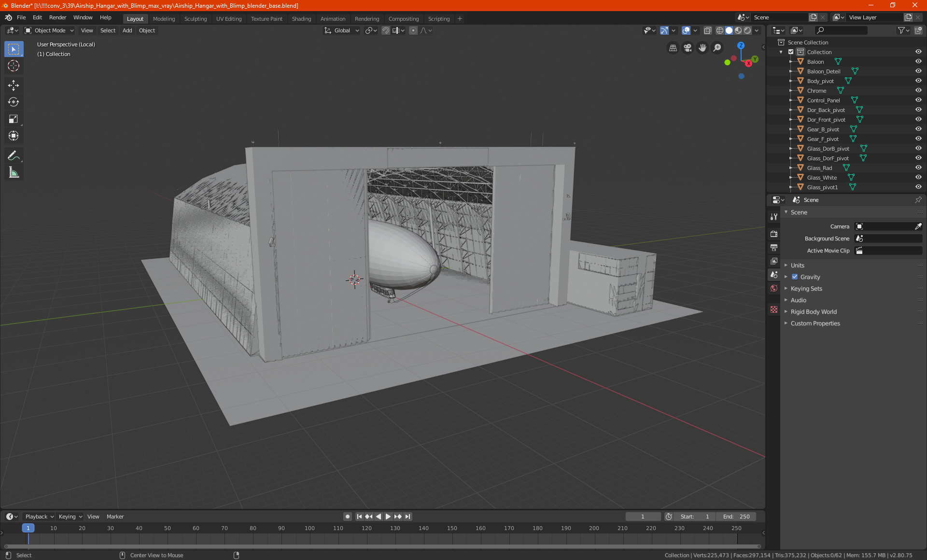Play the animation in reverse
This screenshot has height=560, width=927.
tap(379, 517)
